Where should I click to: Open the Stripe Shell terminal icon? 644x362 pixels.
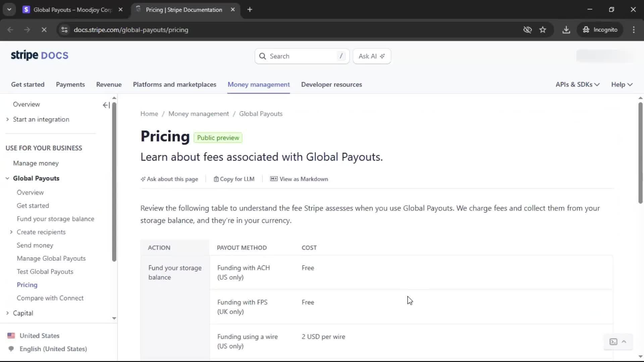pos(613,342)
